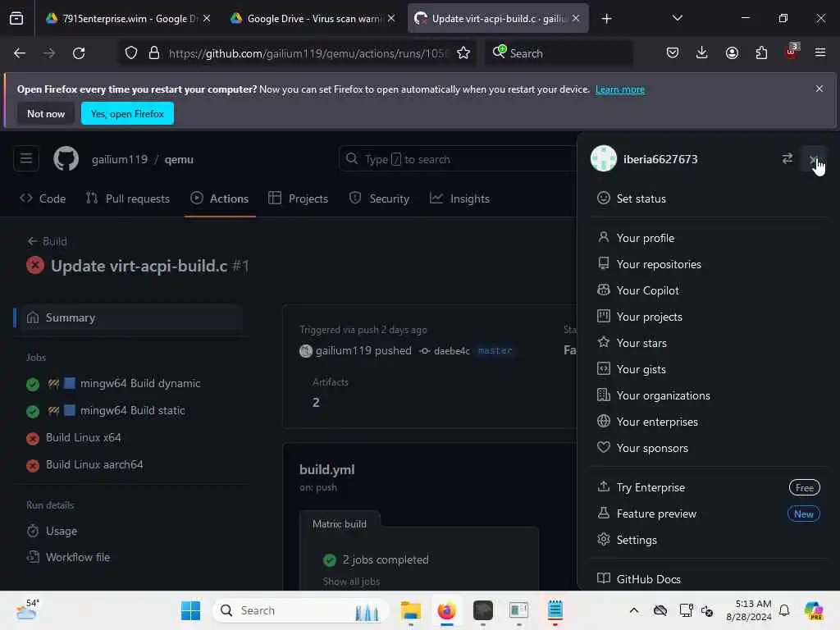This screenshot has width=840, height=630.
Task: Focus the GitHub Type to search field
Action: pyautogui.click(x=458, y=159)
